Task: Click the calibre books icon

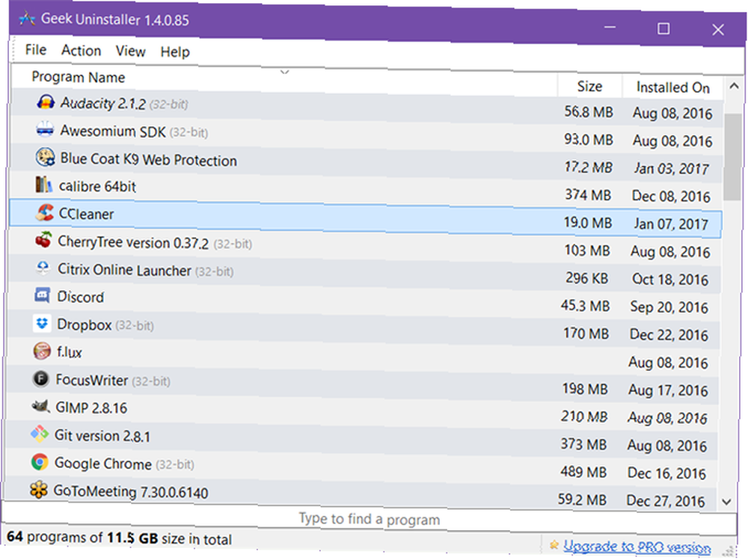Action: (x=44, y=185)
